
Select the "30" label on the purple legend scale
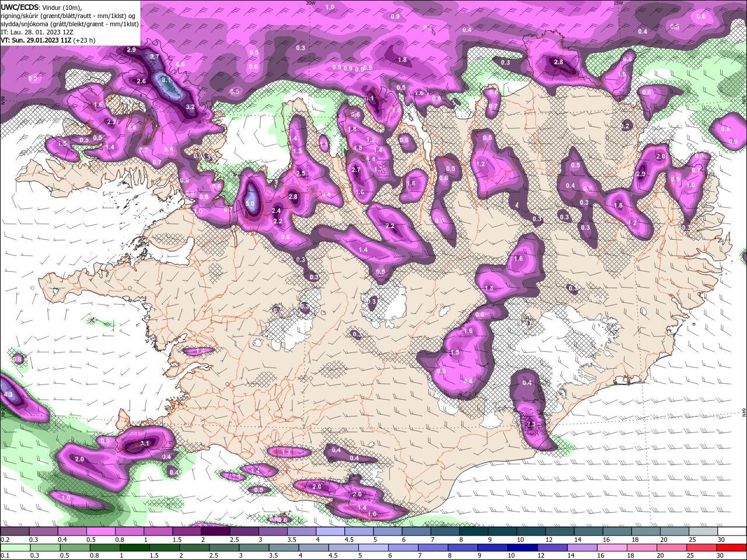[721, 540]
